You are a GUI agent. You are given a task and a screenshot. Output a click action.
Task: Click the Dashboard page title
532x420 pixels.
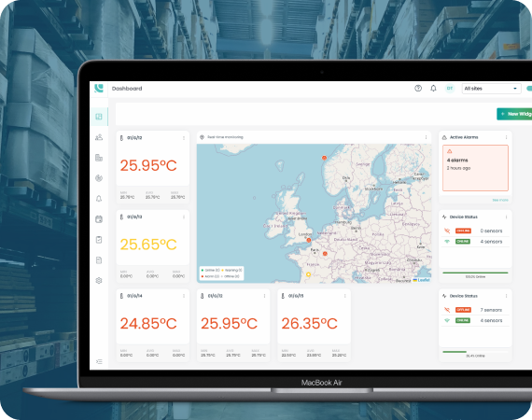click(127, 89)
